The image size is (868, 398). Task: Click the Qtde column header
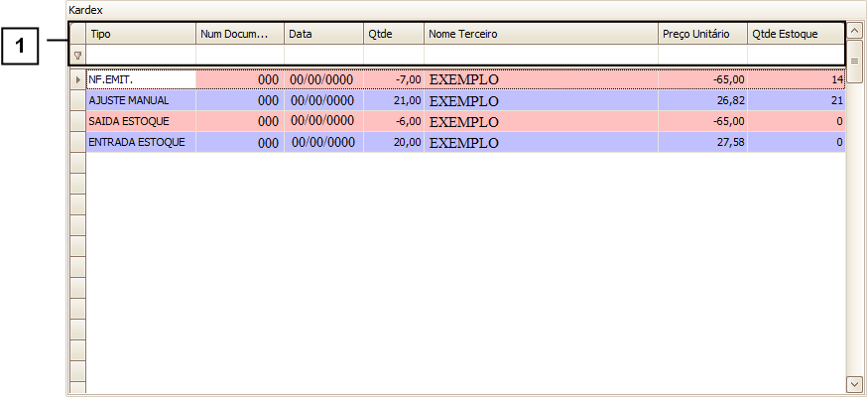click(x=394, y=34)
